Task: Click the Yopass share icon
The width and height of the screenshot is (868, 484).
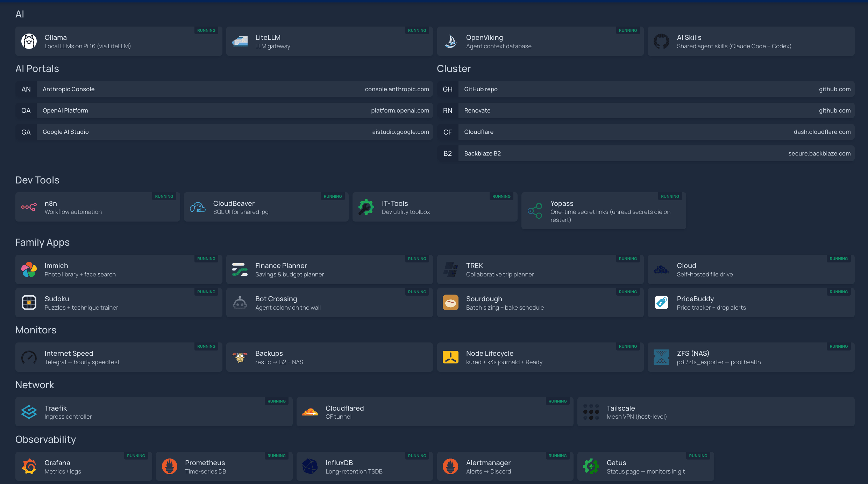Action: [535, 211]
